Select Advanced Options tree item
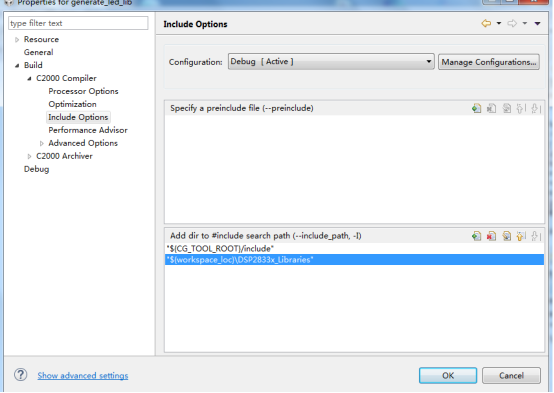The width and height of the screenshot is (554, 393). tap(83, 143)
